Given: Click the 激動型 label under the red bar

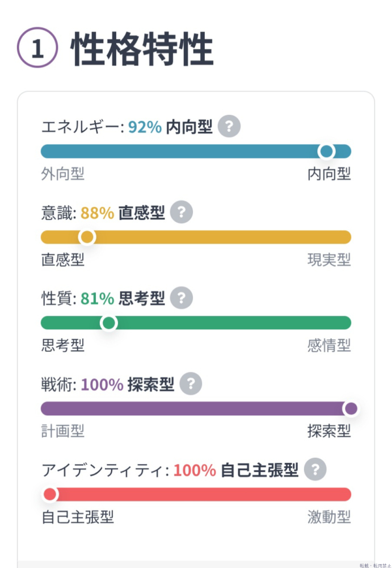Looking at the screenshot, I should [329, 517].
